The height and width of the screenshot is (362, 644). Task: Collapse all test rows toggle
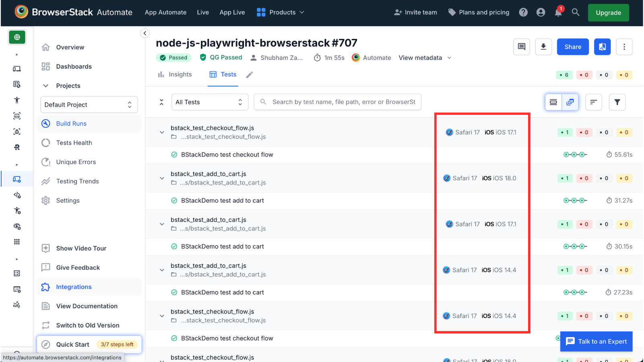[161, 102]
